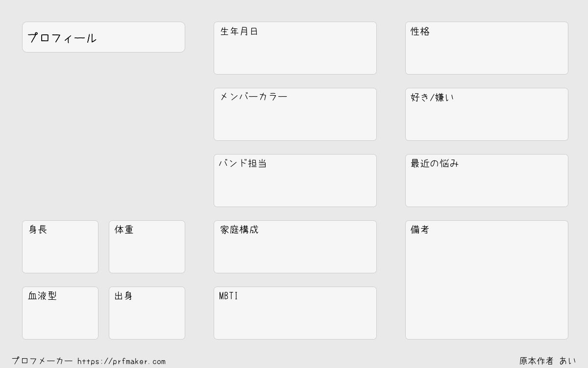Click the 身長 box

pyautogui.click(x=60, y=247)
